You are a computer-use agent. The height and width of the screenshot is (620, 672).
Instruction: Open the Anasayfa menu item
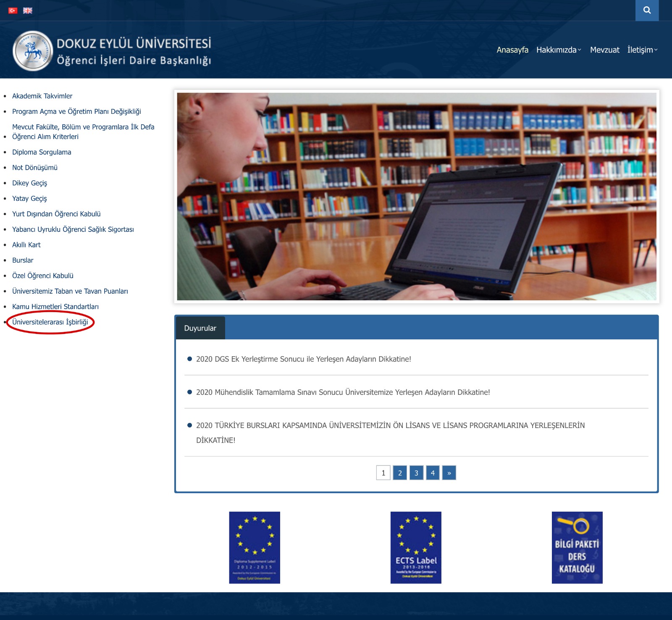[512, 50]
